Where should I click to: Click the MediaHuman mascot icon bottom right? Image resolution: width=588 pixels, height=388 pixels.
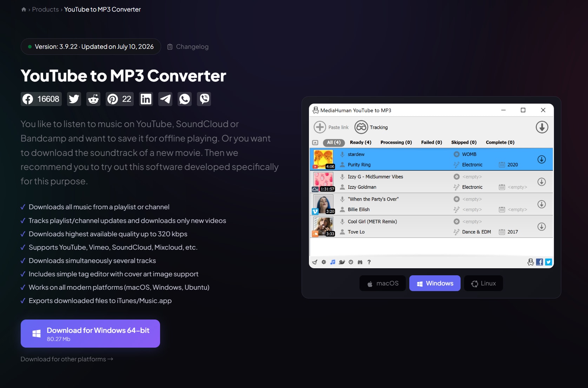(x=530, y=262)
